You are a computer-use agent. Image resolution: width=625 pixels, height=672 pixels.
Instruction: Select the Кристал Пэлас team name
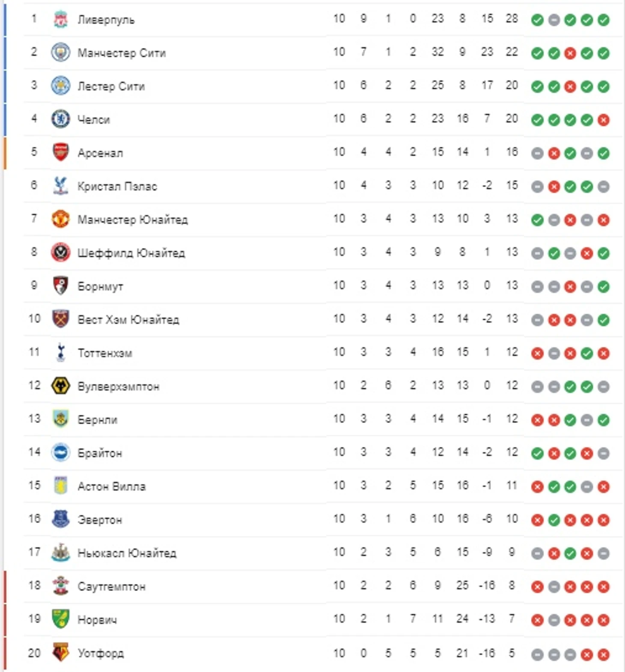[x=117, y=187]
